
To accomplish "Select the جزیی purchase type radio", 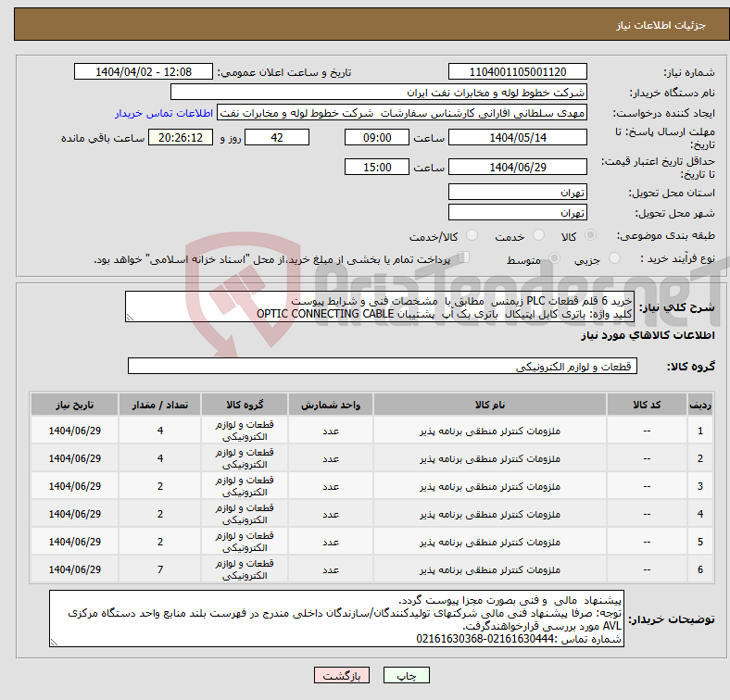I will (614, 258).
